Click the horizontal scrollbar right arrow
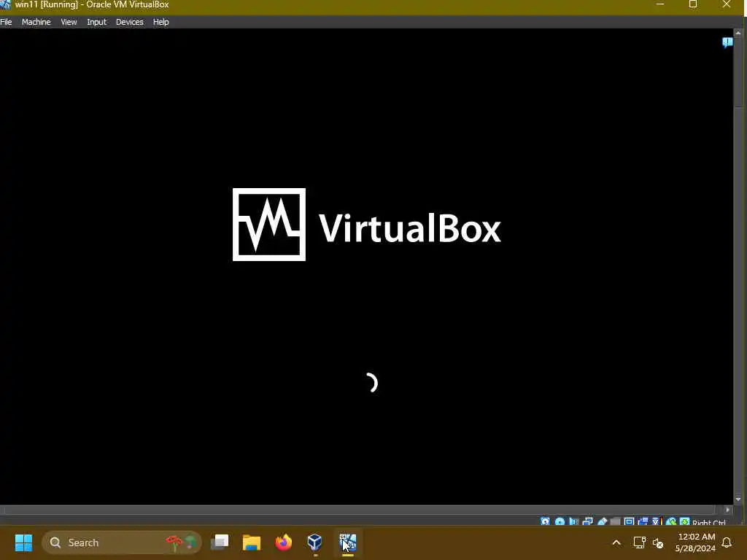747x560 pixels. click(727, 510)
